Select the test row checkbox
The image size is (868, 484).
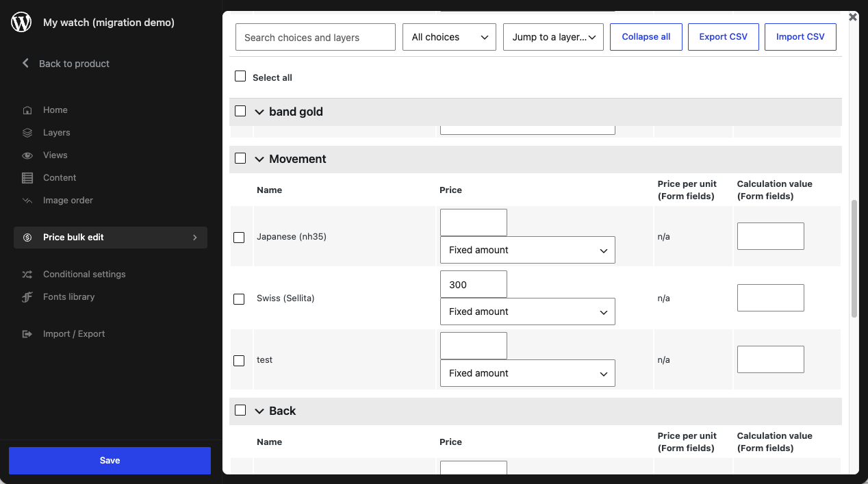point(239,361)
